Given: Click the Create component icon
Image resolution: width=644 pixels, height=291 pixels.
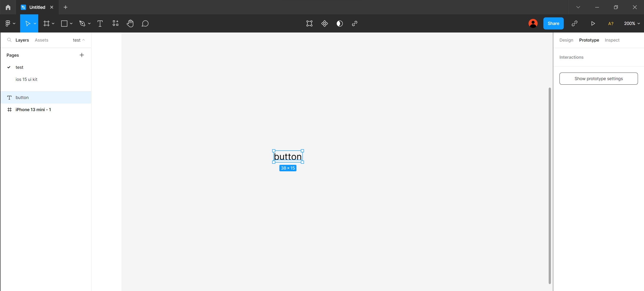Looking at the screenshot, I should click(x=325, y=23).
